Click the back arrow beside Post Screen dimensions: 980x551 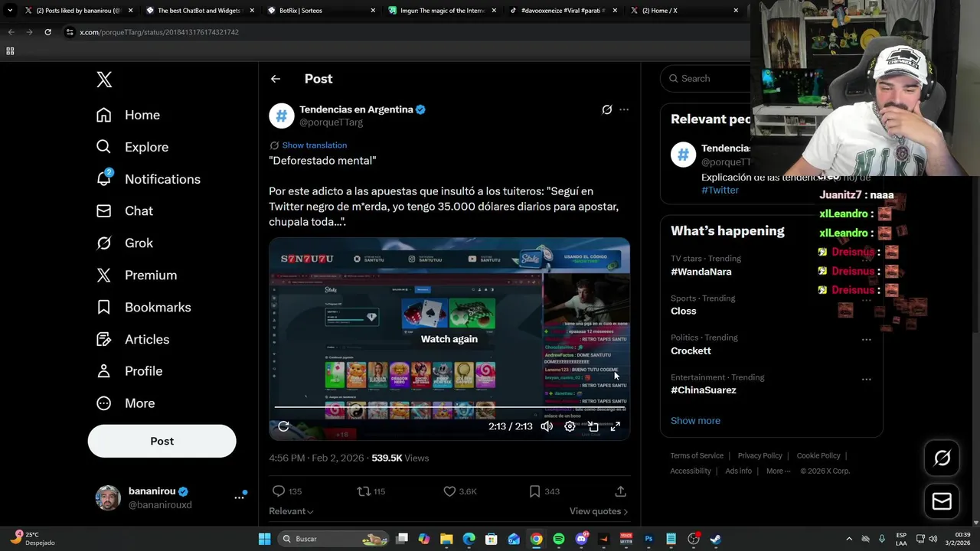(276, 79)
